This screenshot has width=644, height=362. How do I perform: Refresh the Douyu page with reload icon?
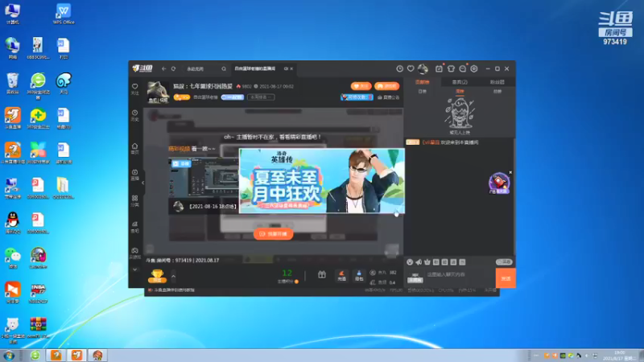click(173, 69)
